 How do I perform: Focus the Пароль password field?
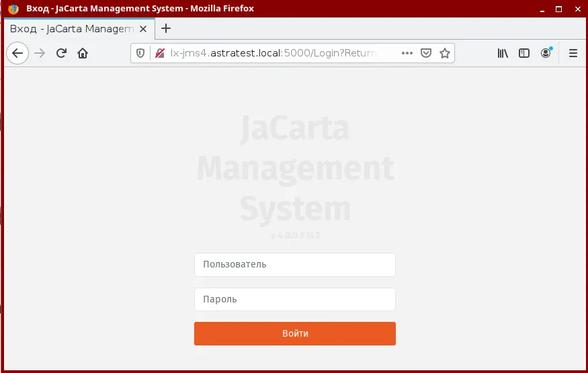(295, 299)
